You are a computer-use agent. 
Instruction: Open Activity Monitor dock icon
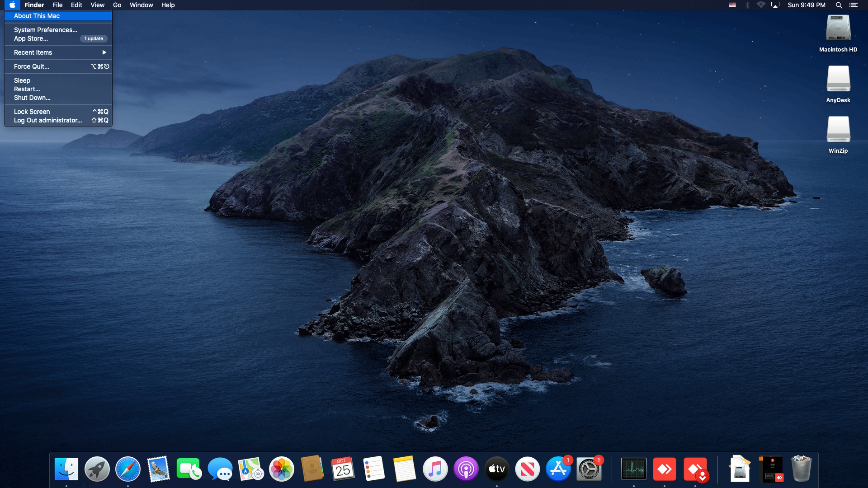(633, 469)
